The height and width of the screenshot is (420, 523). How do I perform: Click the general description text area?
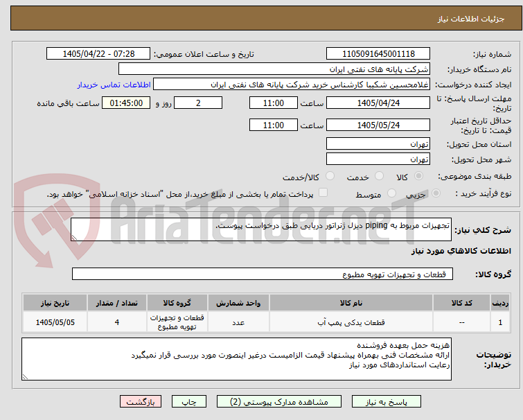261,229
